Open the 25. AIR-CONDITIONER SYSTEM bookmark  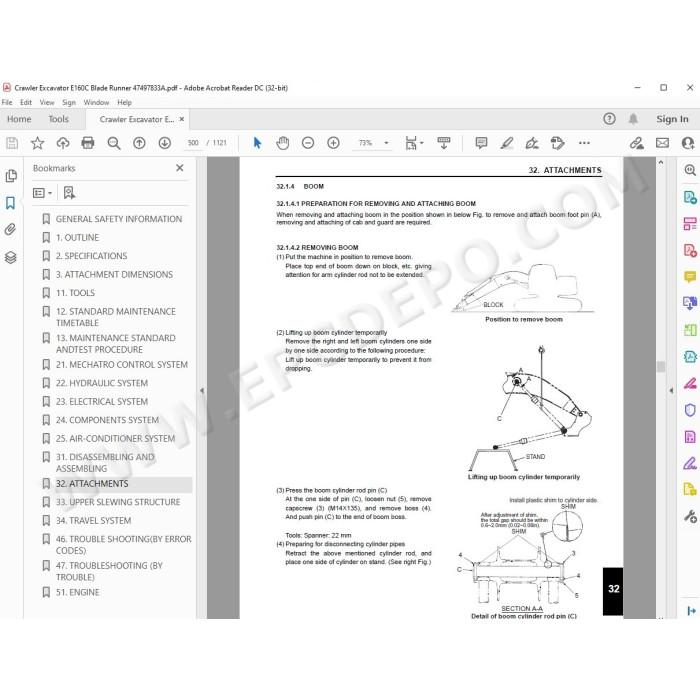click(x=115, y=439)
